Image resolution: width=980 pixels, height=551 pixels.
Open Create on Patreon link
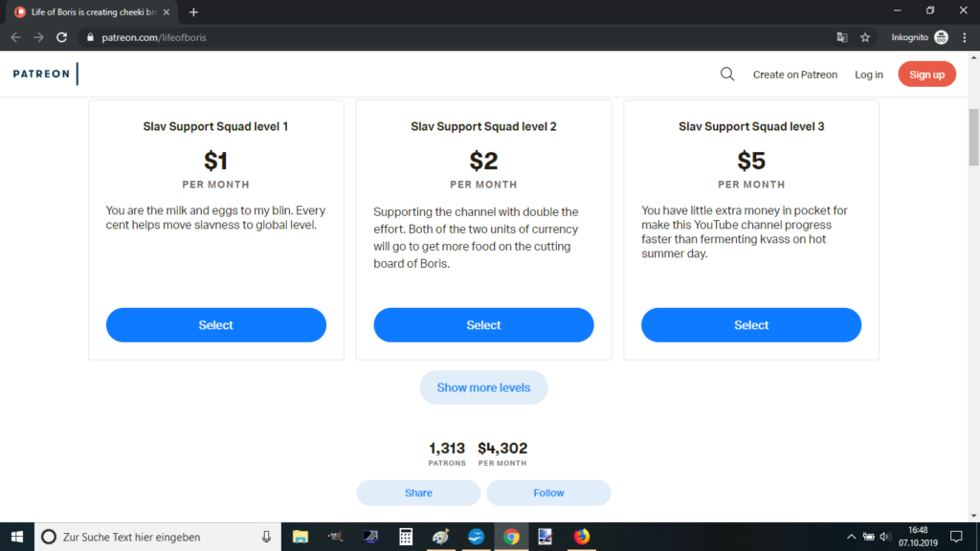coord(795,75)
